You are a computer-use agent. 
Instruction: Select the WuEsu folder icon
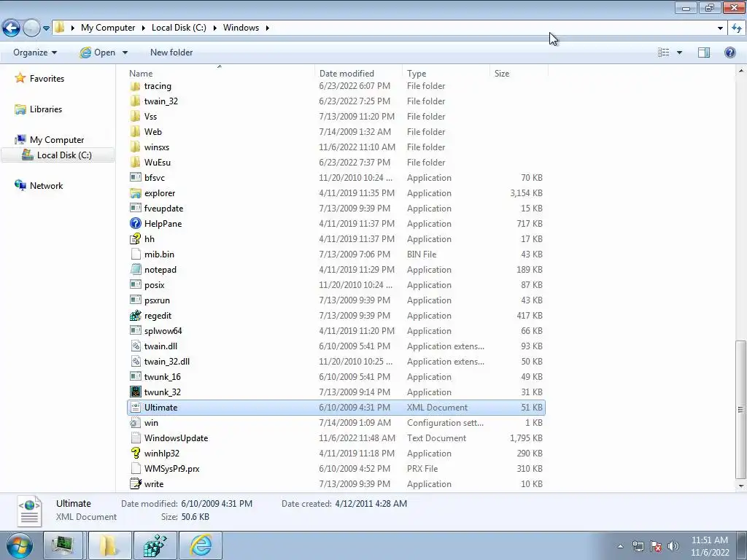point(135,162)
